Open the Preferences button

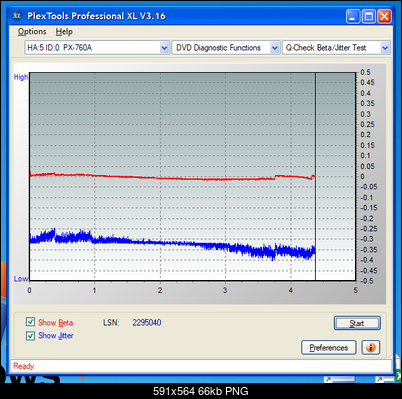[x=329, y=348]
